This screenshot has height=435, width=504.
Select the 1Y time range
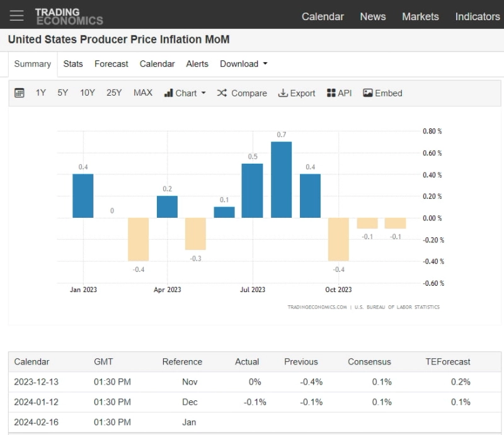[41, 93]
